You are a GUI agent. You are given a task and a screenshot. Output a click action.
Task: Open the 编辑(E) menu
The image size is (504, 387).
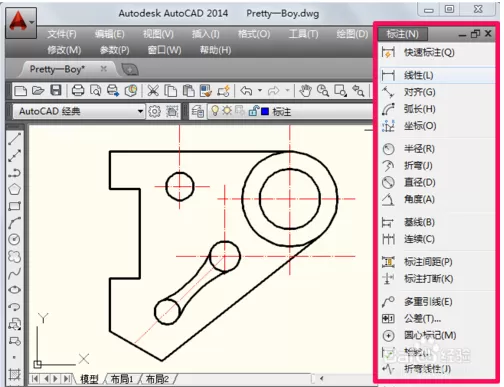pyautogui.click(x=109, y=34)
